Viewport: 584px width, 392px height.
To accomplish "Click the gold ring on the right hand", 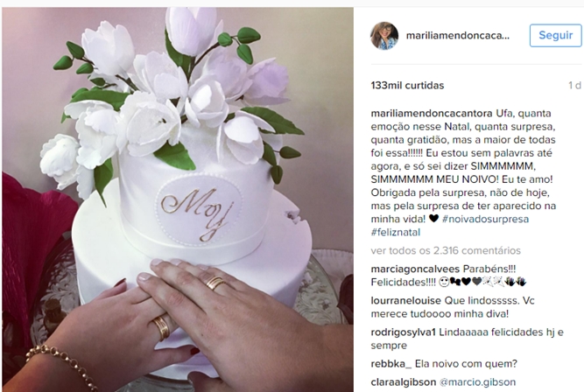I will (215, 283).
